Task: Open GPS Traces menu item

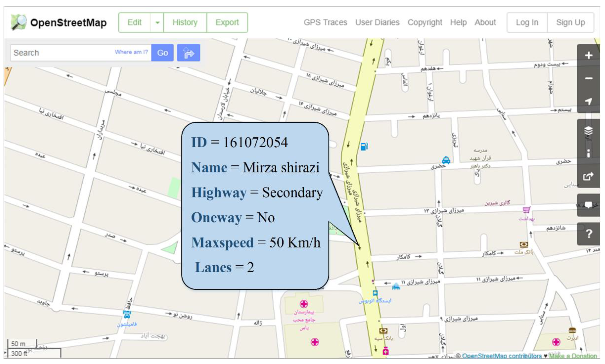Action: [325, 22]
